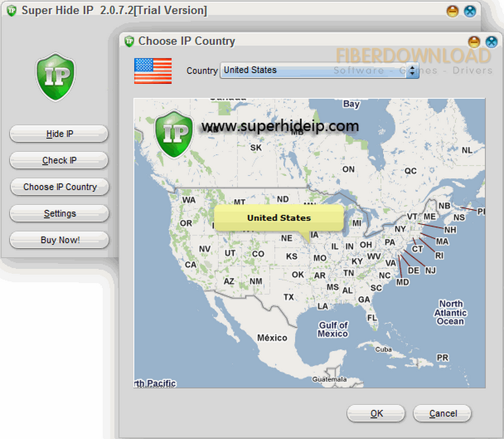Click the QC province label on map
This screenshot has height=439, width=504.
point(410,171)
